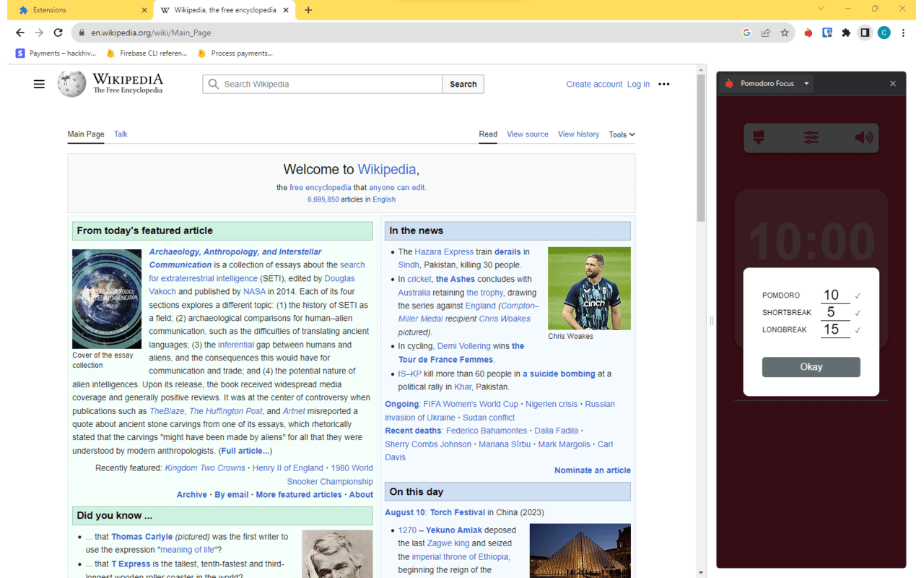Click the essay collection cover image
924x578 pixels.
click(107, 299)
